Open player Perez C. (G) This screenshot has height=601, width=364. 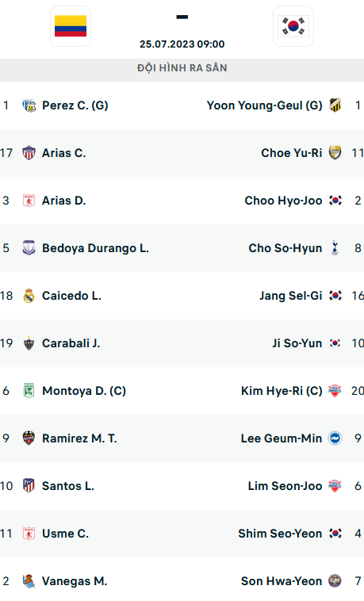pos(75,105)
